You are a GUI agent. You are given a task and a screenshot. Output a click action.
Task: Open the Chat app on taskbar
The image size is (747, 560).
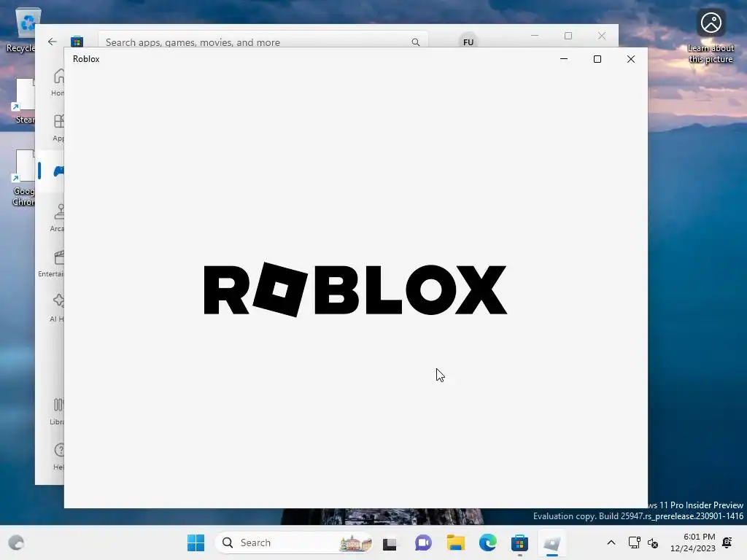(423, 542)
